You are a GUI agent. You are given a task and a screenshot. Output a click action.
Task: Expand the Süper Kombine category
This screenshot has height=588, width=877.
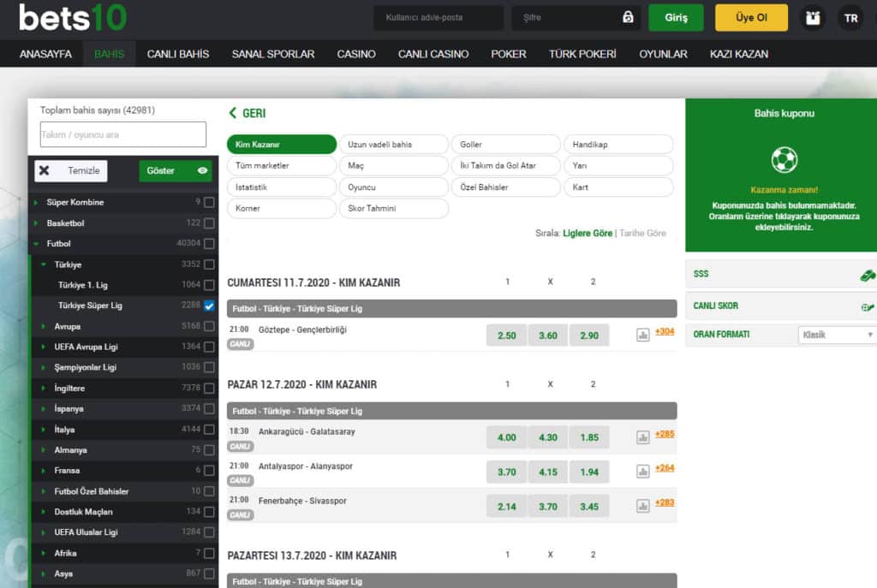[36, 202]
